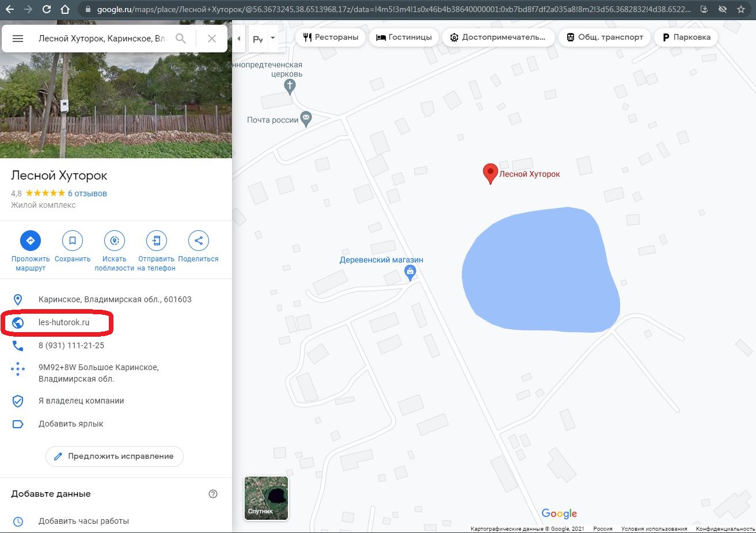
Task: Click the label tag icon
Action: pos(18,424)
